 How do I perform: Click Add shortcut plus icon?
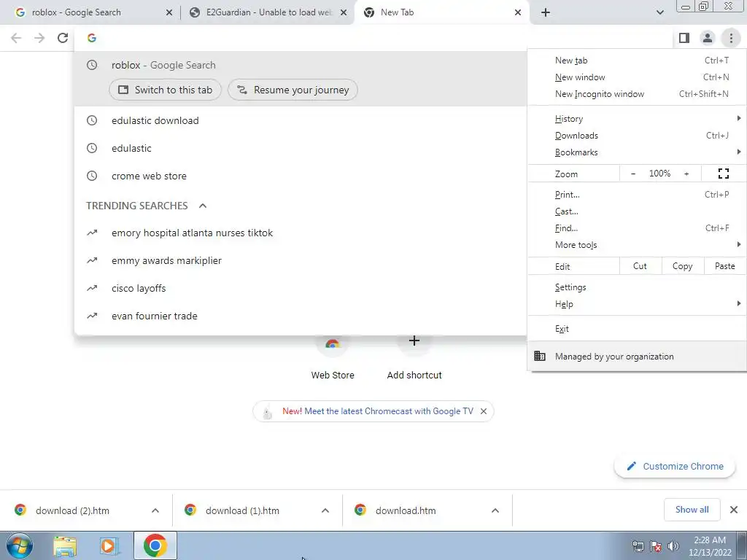(x=414, y=341)
